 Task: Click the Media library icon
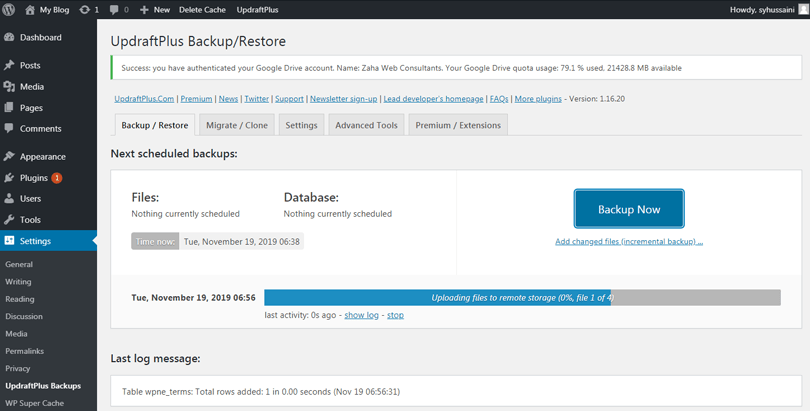coord(9,86)
